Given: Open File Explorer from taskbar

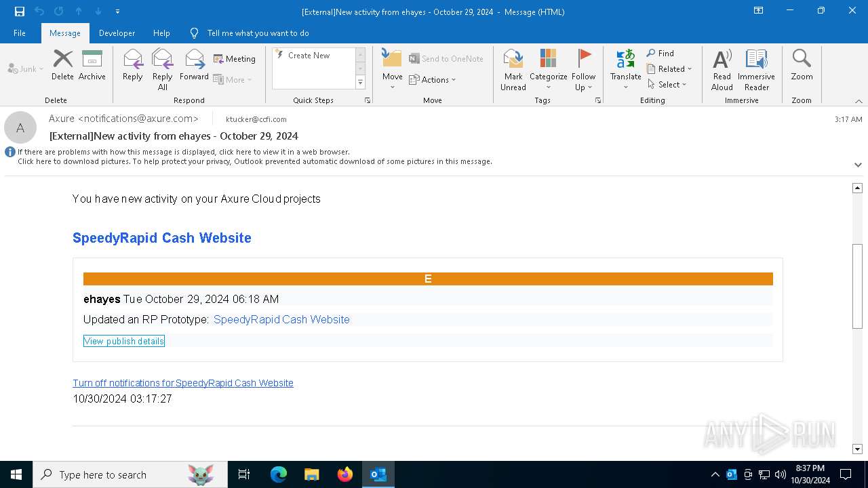Looking at the screenshot, I should click(x=311, y=474).
